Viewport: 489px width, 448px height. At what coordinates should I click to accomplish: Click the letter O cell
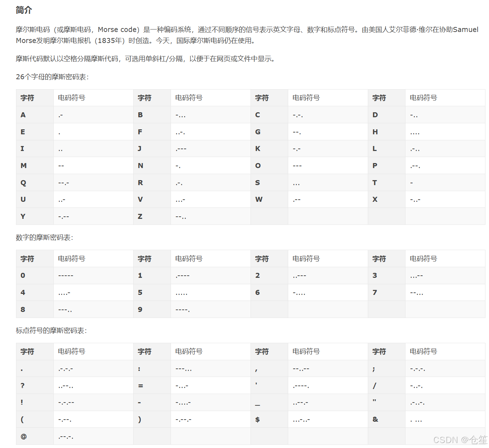coord(269,166)
